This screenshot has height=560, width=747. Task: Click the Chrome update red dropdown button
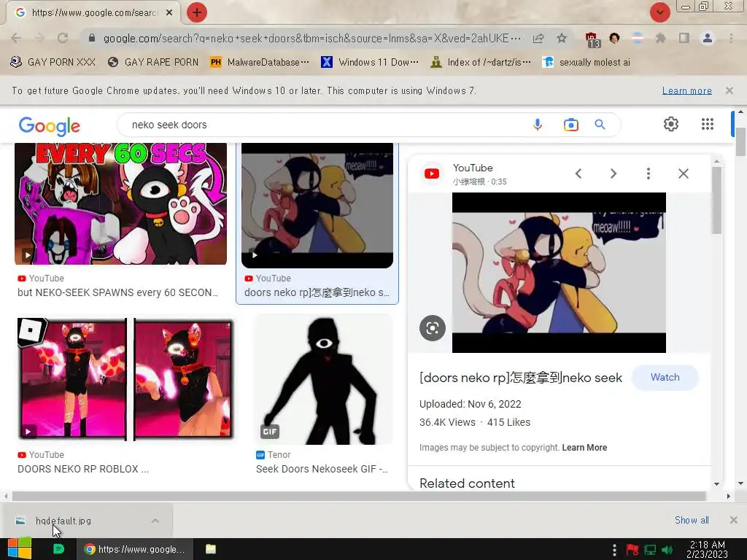(659, 12)
